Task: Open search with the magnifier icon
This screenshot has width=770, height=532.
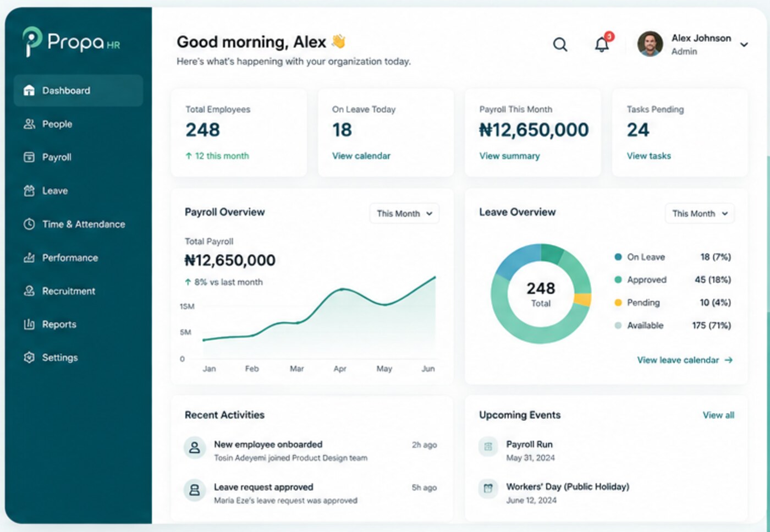Action: pyautogui.click(x=560, y=45)
